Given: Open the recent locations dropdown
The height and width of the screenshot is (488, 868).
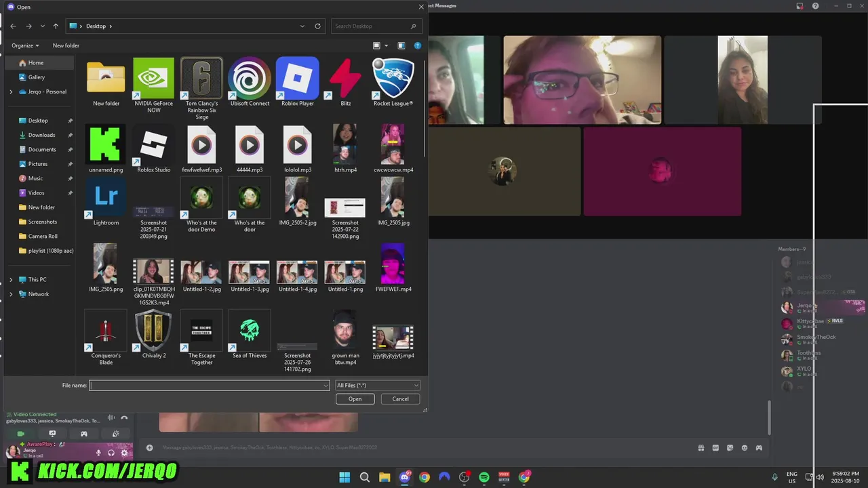Looking at the screenshot, I should click(x=42, y=26).
